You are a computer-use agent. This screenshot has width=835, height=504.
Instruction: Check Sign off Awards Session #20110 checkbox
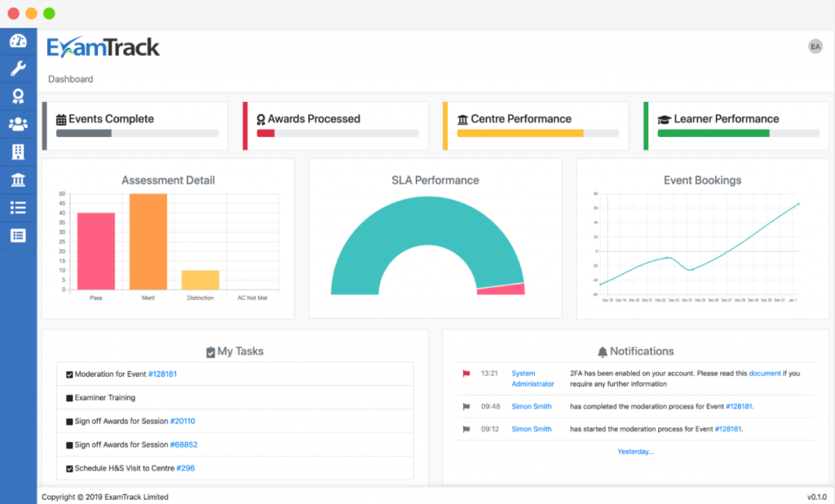[69, 422]
